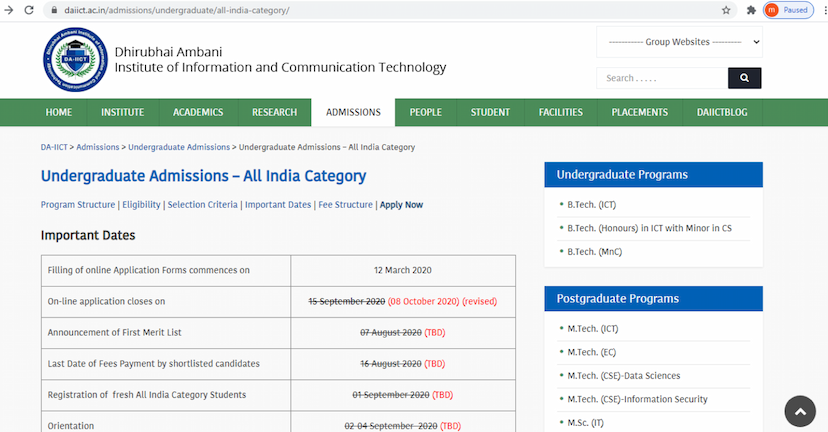
Task: Open the RESEARCH menu
Action: tap(275, 112)
